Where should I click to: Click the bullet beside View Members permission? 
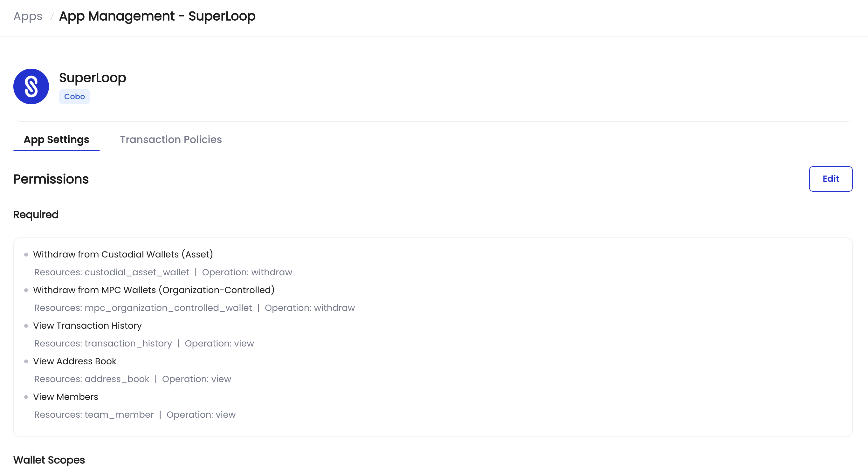coord(26,397)
